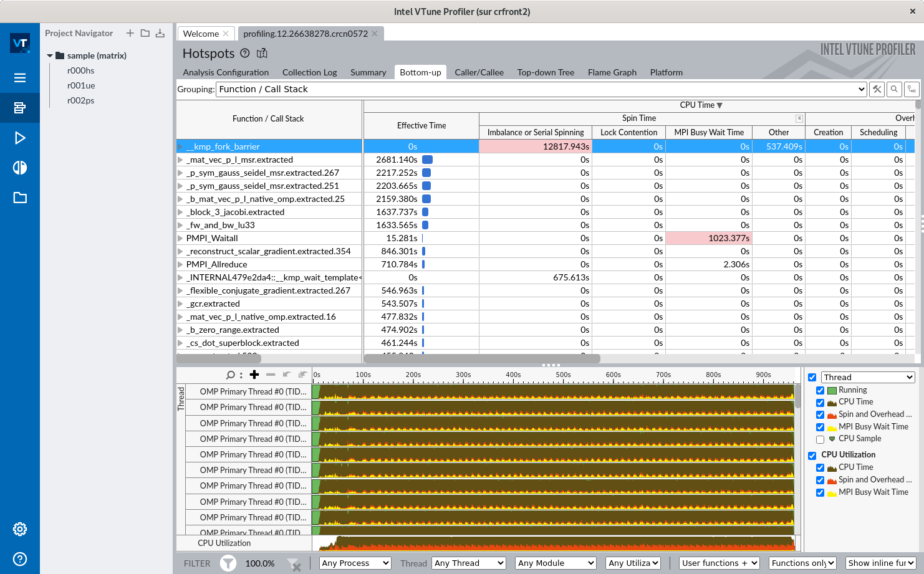
Task: Click the call stack mode icon
Action: point(912,89)
